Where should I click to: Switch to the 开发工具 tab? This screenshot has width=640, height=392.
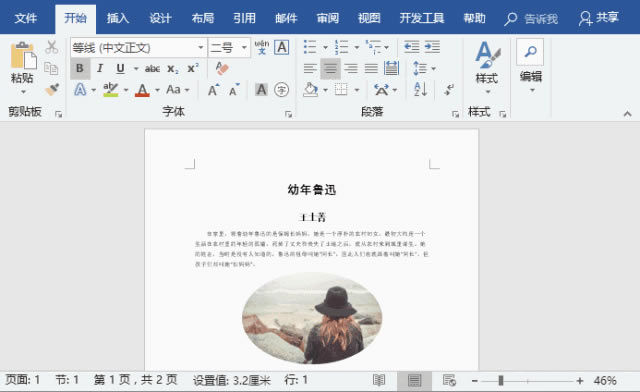tap(421, 18)
